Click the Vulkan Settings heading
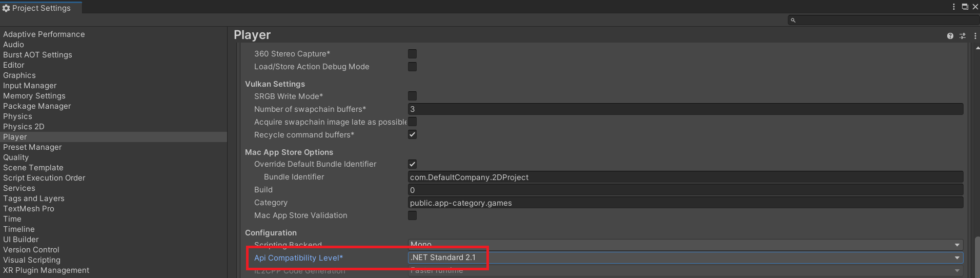The width and height of the screenshot is (980, 278). [x=275, y=84]
